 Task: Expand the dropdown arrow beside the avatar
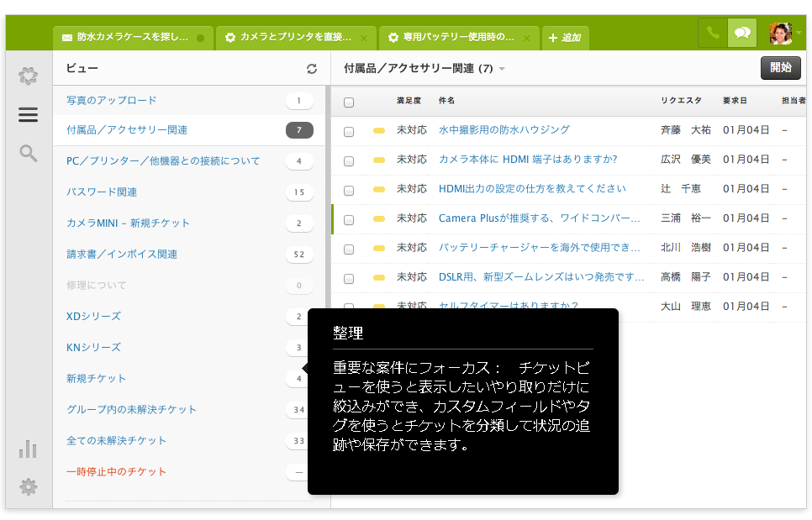click(799, 33)
